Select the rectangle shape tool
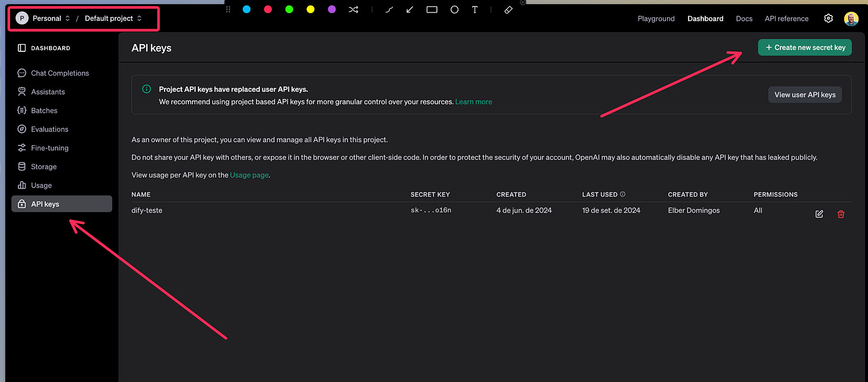868x382 pixels. (x=432, y=10)
